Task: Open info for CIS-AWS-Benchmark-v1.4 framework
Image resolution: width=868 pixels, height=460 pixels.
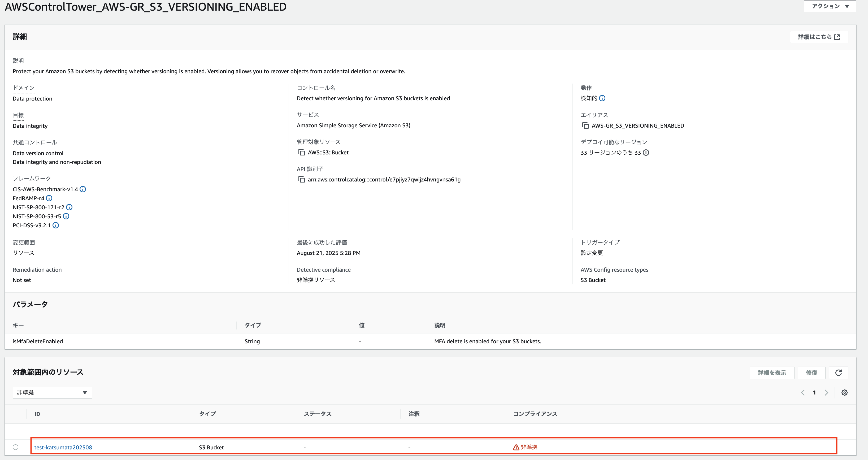Action: (83, 189)
